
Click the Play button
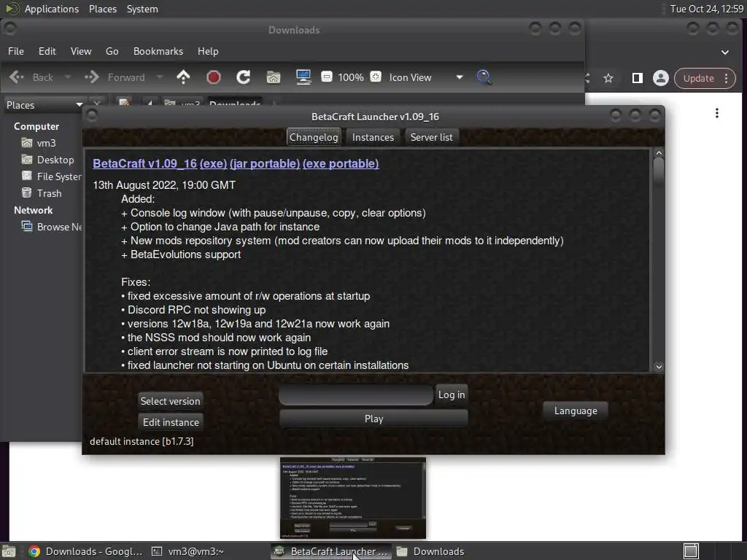tap(374, 419)
